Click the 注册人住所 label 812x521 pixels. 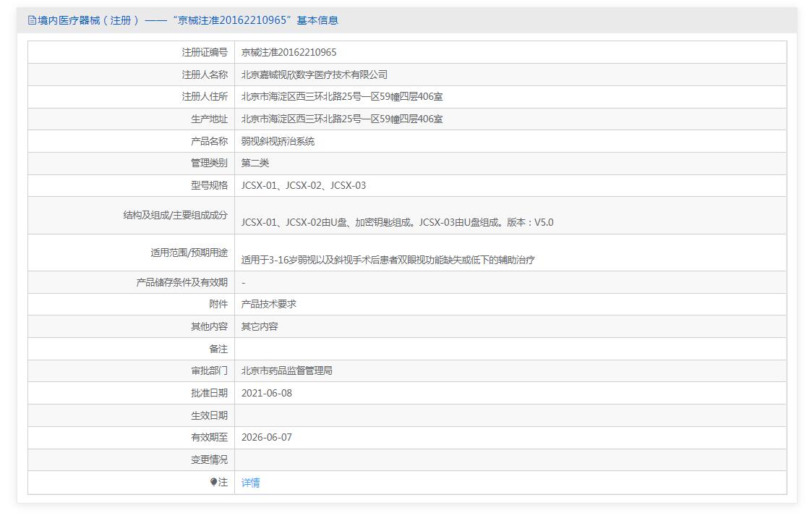point(205,96)
